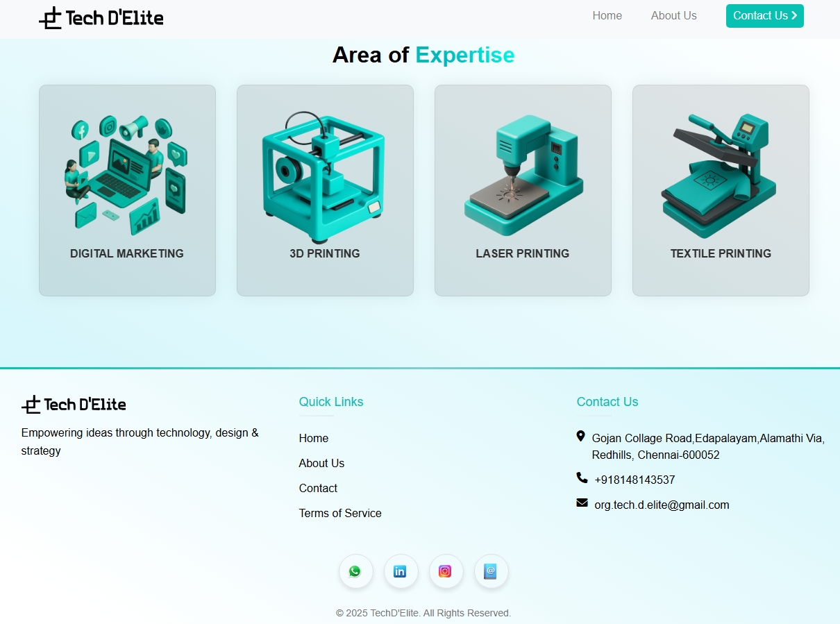Click the Contact Us header button
The width and height of the screenshot is (840, 624).
click(764, 16)
